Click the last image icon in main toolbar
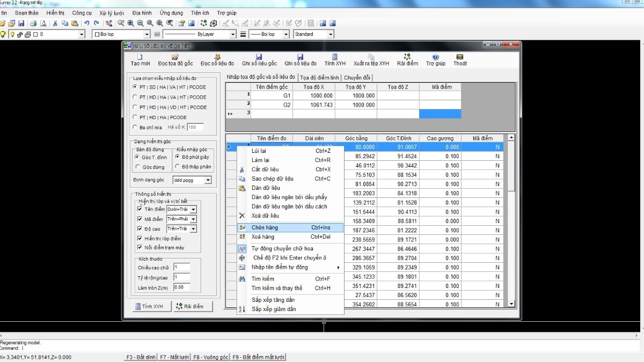 (333, 23)
